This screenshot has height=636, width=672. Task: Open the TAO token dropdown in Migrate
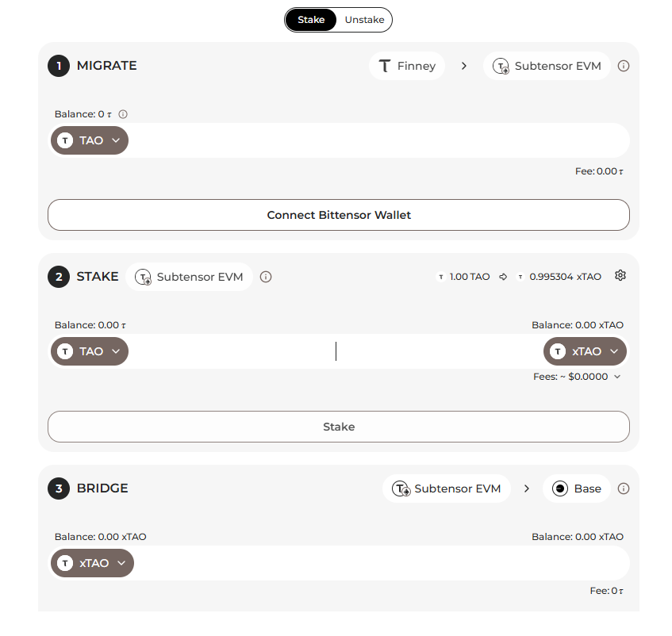[90, 140]
